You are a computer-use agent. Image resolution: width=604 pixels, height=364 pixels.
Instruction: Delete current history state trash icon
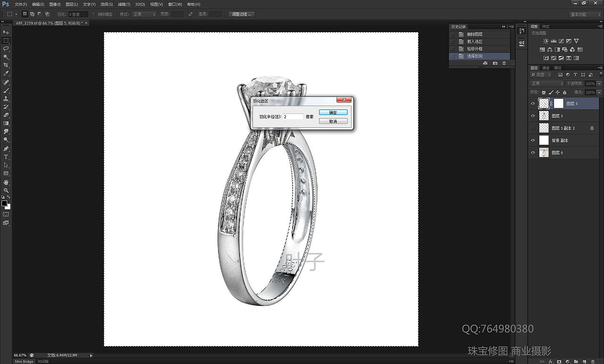pyautogui.click(x=504, y=63)
